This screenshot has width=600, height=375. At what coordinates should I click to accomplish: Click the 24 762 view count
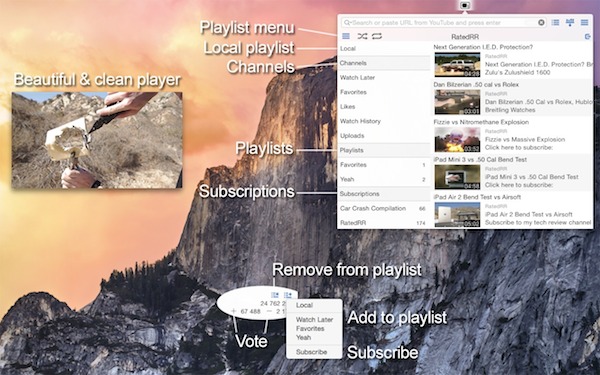tap(274, 303)
